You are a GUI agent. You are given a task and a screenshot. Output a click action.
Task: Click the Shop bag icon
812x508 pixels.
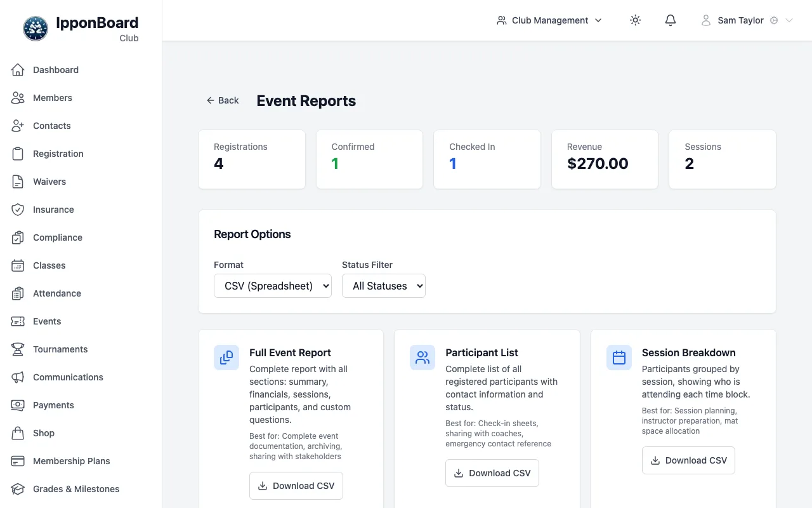18,433
